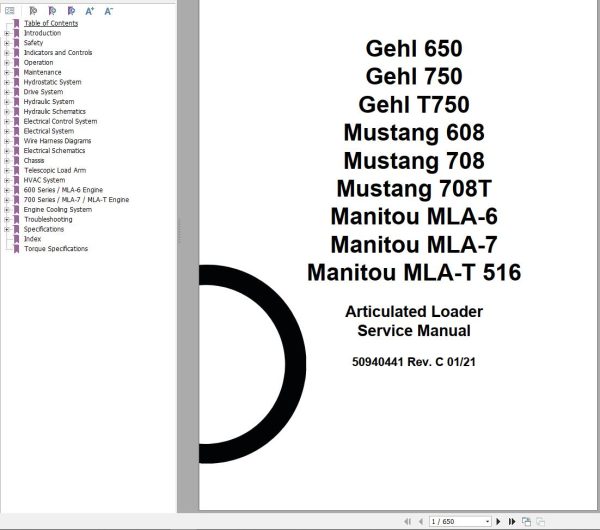Select the Hydraulic System bookmark
600x530 pixels.
(x=49, y=102)
